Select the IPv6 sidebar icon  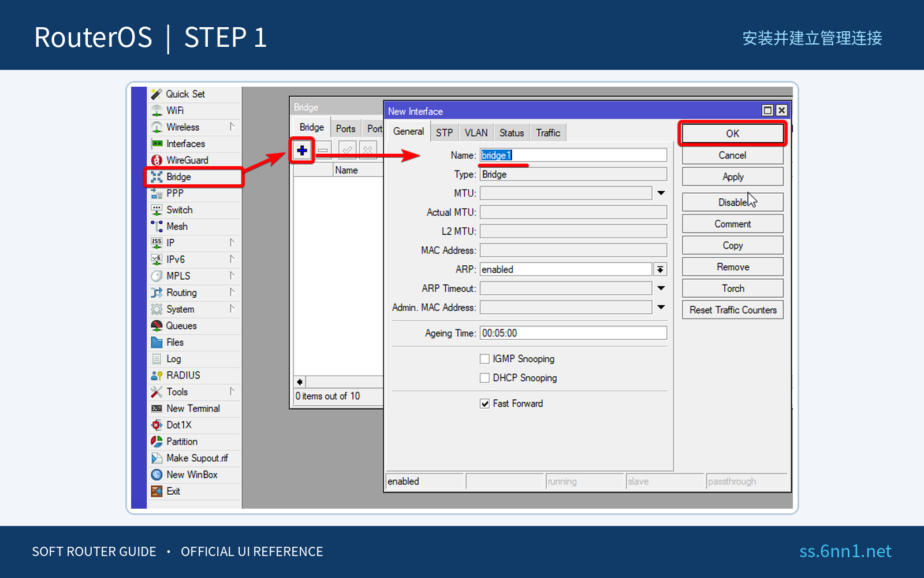[157, 260]
